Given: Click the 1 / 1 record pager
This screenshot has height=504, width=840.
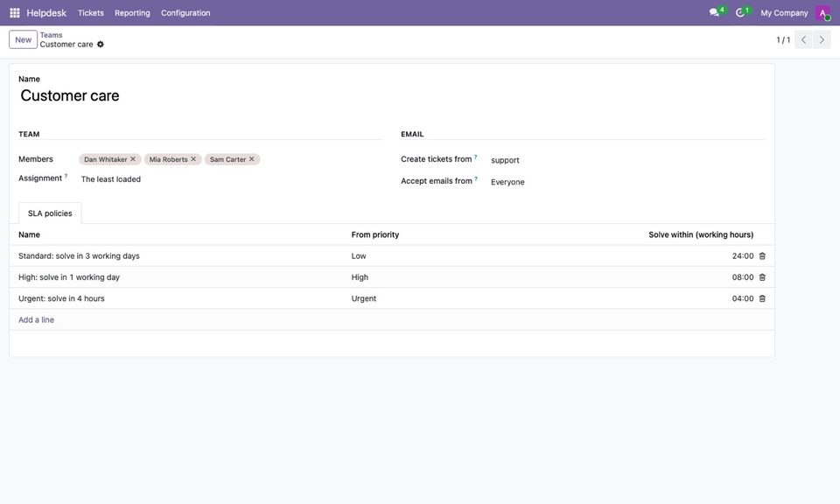Looking at the screenshot, I should tap(783, 39).
